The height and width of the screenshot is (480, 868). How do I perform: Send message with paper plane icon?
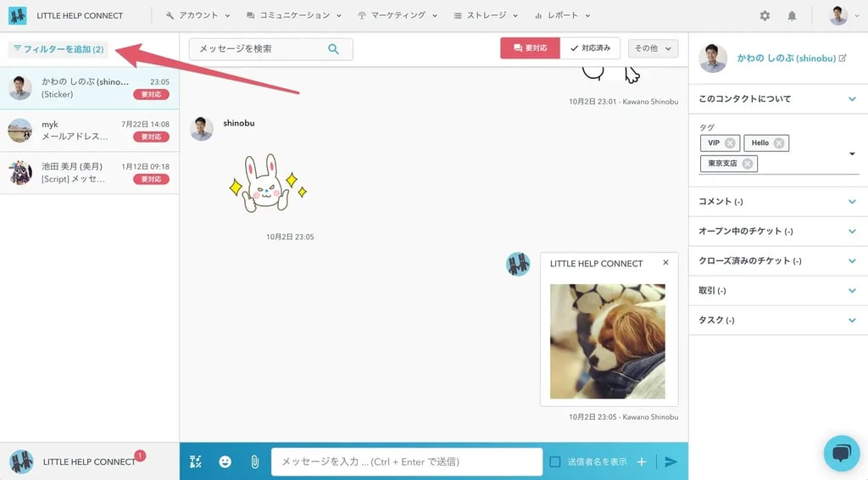click(670, 461)
